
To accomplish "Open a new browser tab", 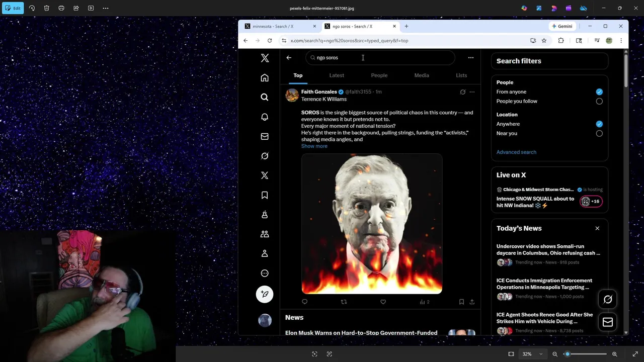I will (407, 26).
